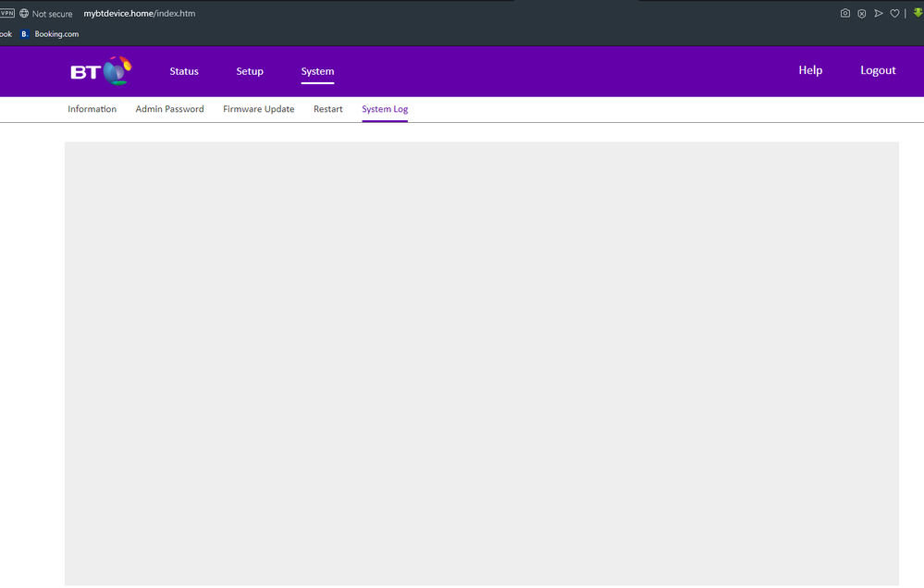Bookmark page with the heart icon

[894, 14]
